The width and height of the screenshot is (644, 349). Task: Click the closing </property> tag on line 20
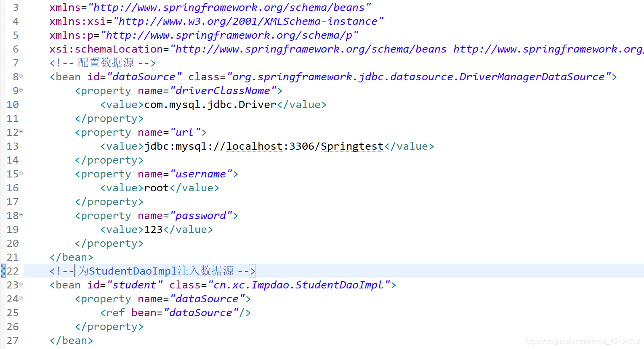pos(109,243)
